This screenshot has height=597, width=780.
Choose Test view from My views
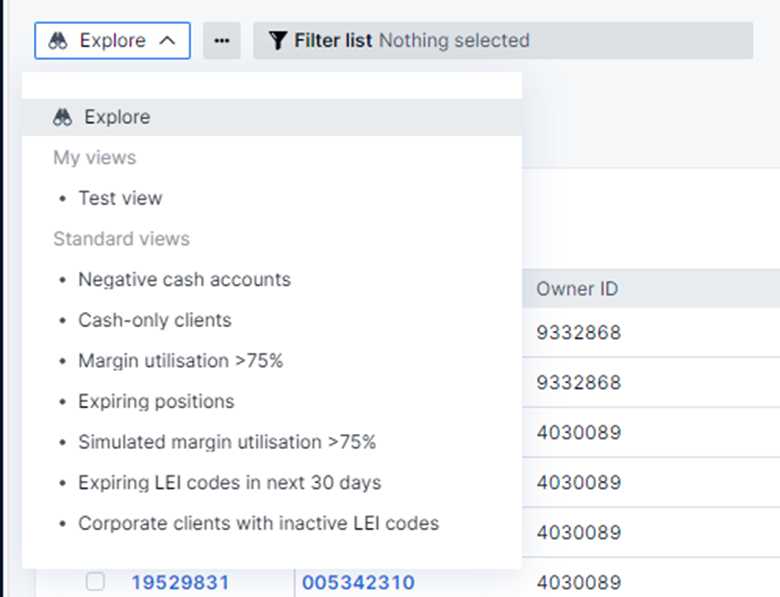pos(120,198)
